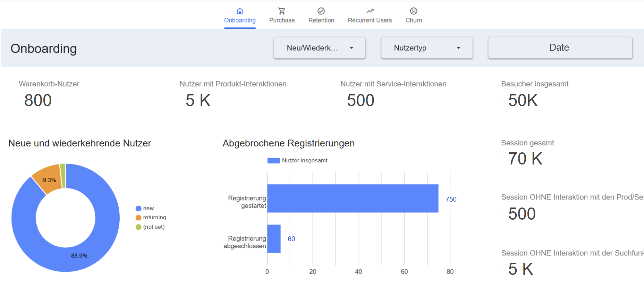
Task: Click the 'Nutzer insgesamt' legend swatch
Action: 273,161
